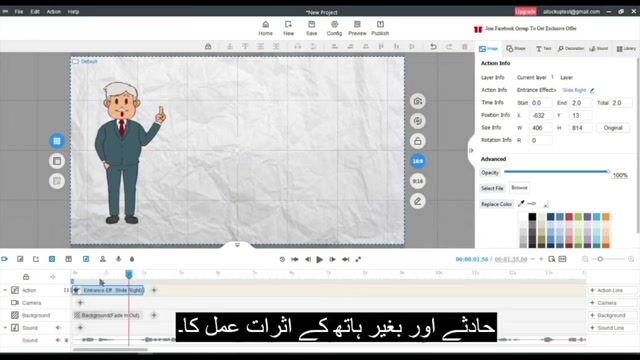
Task: Select the 9:16 aspect ratio button
Action: click(418, 181)
